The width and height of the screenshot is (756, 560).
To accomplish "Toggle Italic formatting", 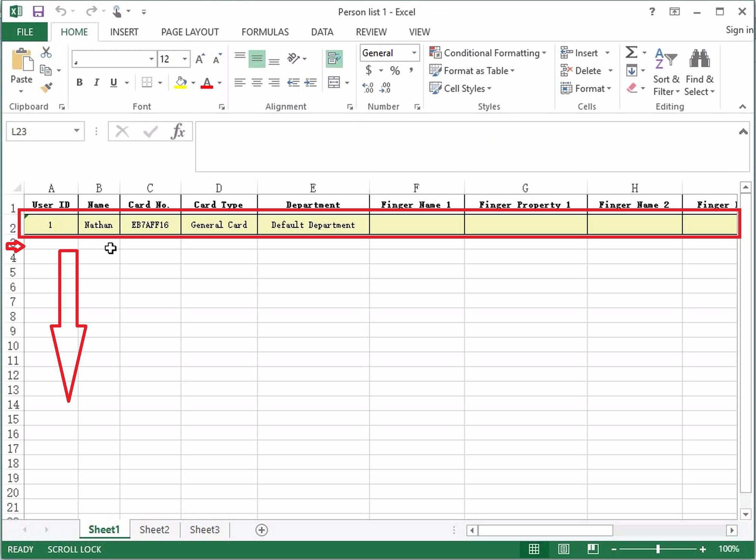I will pos(96,82).
